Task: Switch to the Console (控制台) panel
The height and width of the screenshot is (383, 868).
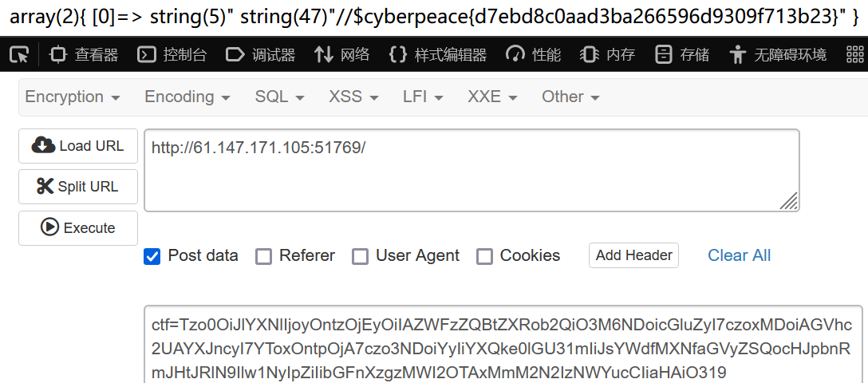Action: (x=172, y=55)
